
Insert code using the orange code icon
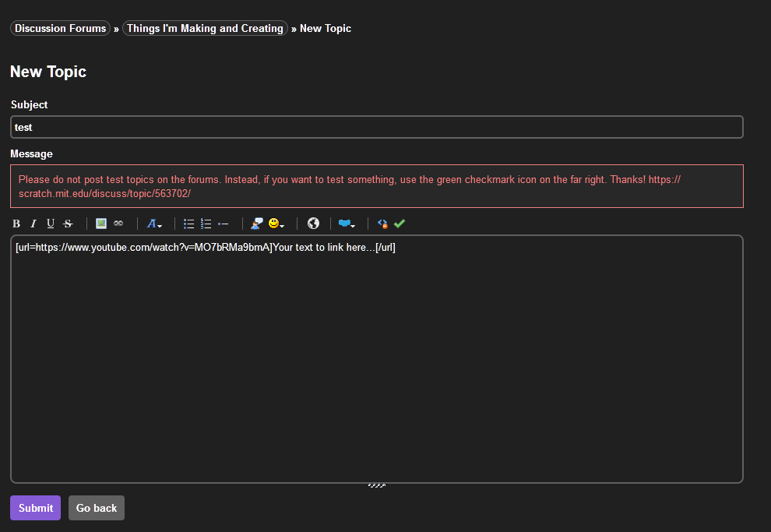point(382,224)
